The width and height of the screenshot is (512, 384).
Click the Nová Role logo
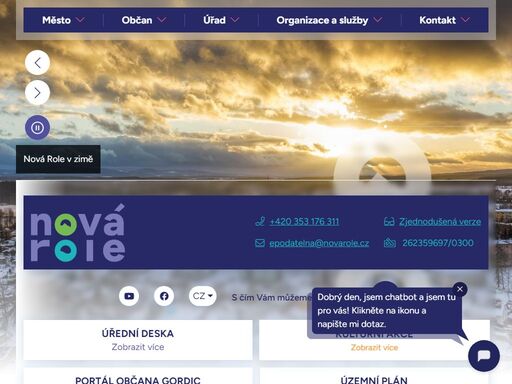click(78, 233)
